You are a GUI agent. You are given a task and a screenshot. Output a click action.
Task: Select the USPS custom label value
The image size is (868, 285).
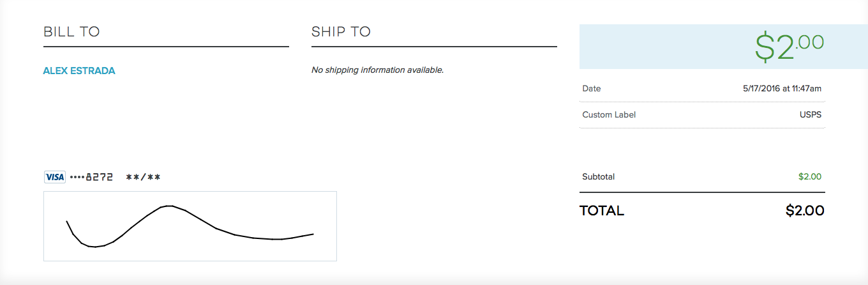[x=811, y=115]
